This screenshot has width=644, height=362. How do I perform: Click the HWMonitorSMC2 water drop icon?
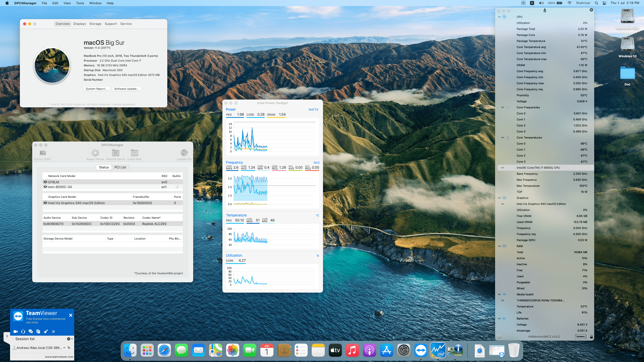[x=545, y=11]
